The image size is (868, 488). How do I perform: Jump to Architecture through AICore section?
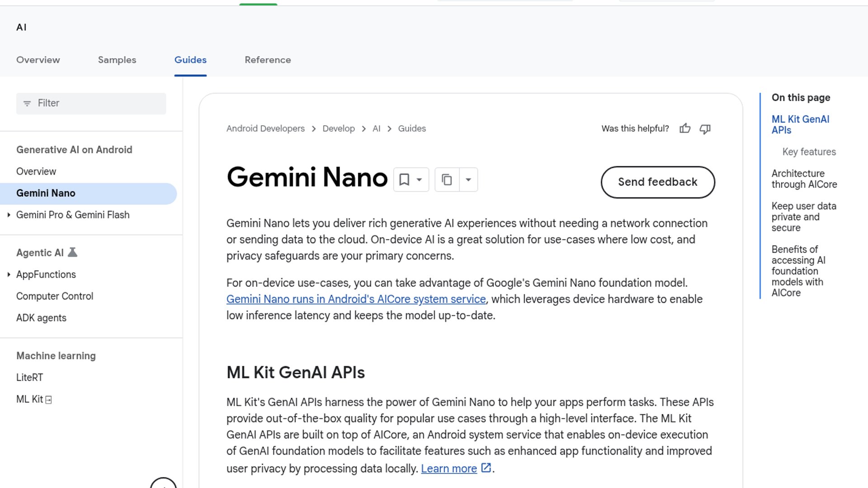(x=804, y=179)
